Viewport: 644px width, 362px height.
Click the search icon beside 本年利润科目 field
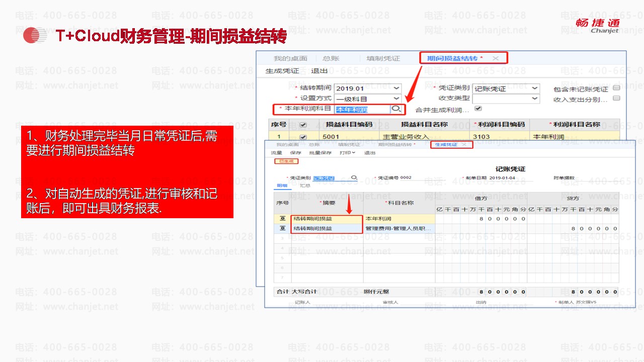pyautogui.click(x=396, y=109)
